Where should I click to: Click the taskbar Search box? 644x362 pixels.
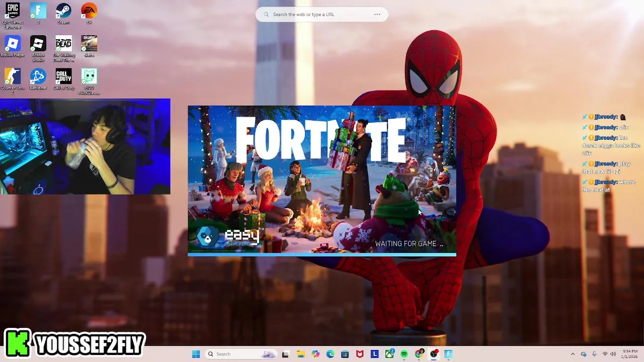pos(242,354)
